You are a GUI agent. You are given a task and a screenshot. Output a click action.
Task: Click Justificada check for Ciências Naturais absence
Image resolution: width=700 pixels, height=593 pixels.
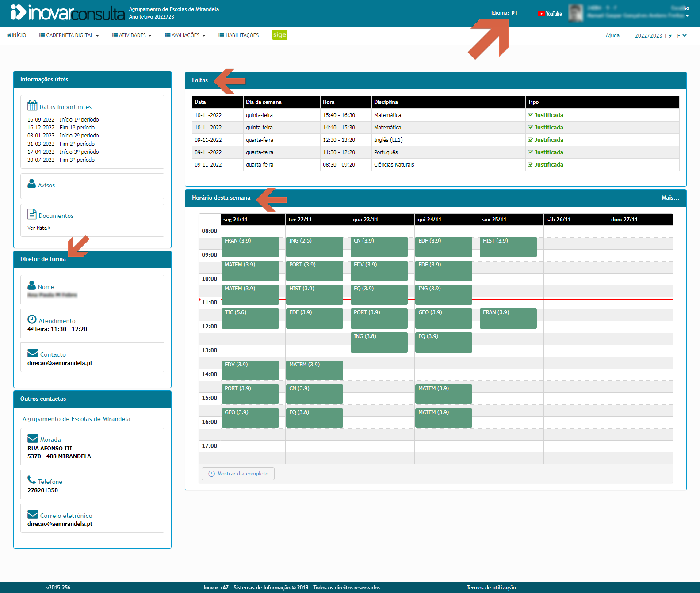(x=530, y=165)
